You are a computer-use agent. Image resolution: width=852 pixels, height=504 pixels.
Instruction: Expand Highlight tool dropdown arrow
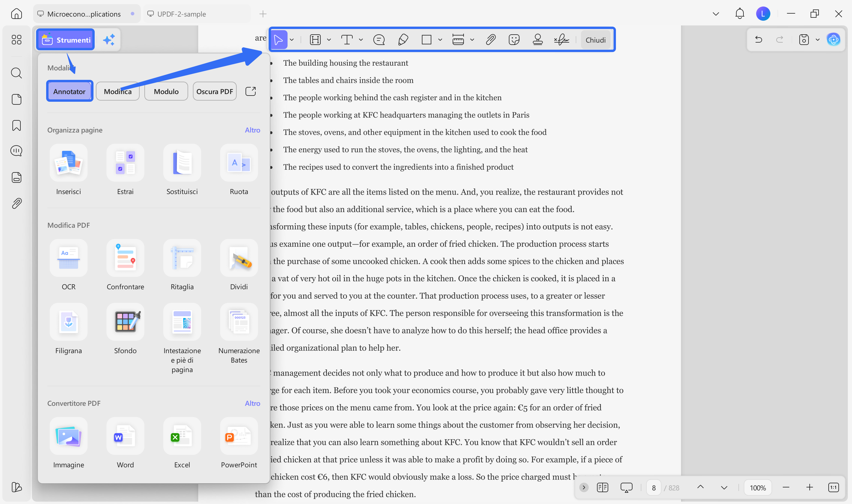[329, 40]
